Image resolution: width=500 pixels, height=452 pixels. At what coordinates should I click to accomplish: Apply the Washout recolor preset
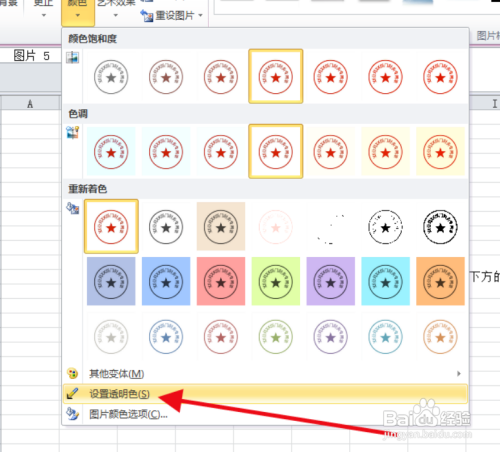[276, 227]
